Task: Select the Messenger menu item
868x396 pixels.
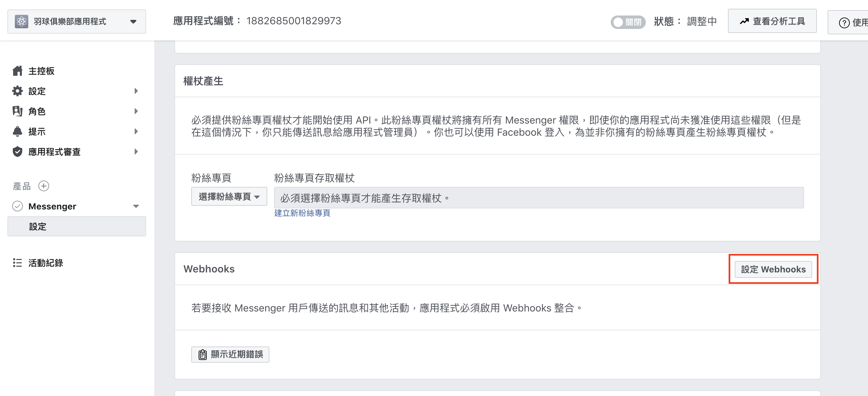Action: (x=53, y=206)
